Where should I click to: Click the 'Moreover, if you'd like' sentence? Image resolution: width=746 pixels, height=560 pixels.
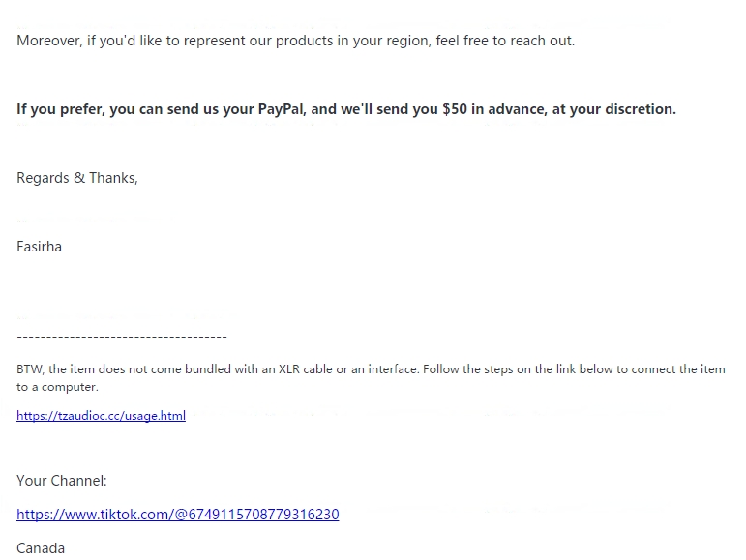click(x=295, y=41)
